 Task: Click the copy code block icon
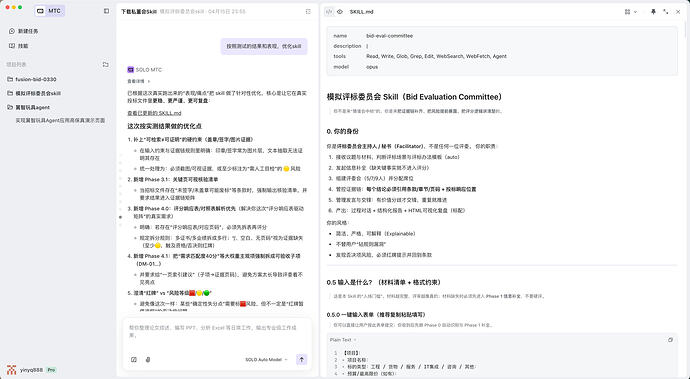pyautogui.click(x=670, y=340)
